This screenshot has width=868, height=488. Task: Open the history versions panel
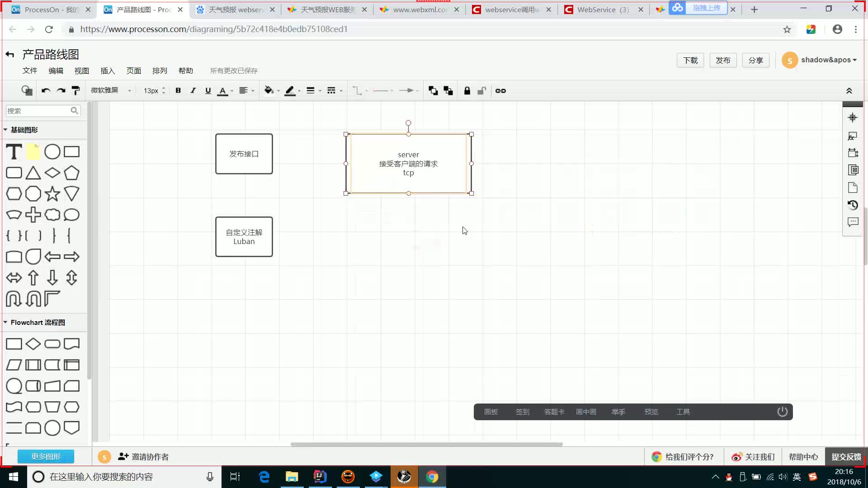(x=853, y=205)
